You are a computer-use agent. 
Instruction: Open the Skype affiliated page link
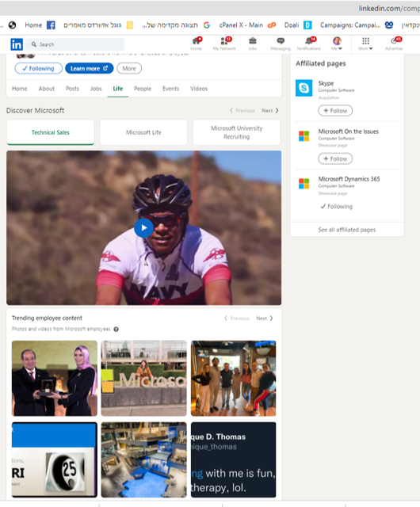pyautogui.click(x=326, y=83)
